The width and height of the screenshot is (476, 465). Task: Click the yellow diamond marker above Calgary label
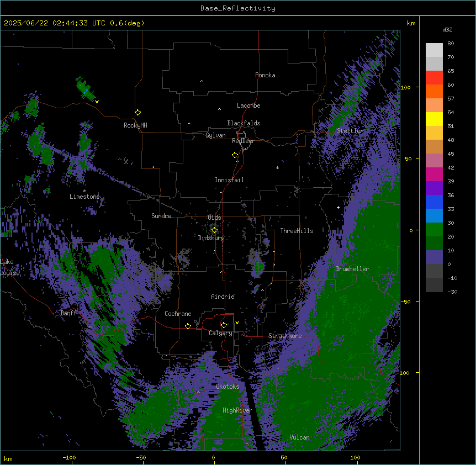tap(224, 325)
